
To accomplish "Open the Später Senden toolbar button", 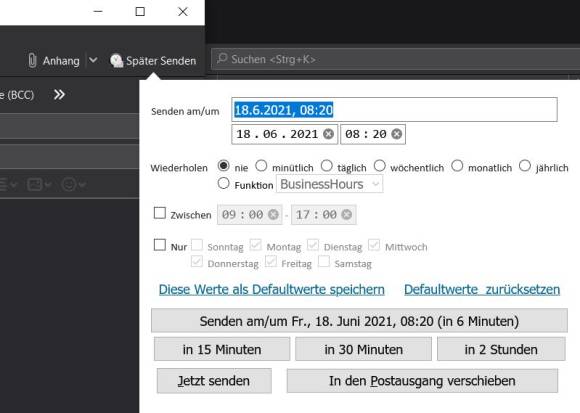I will point(153,61).
